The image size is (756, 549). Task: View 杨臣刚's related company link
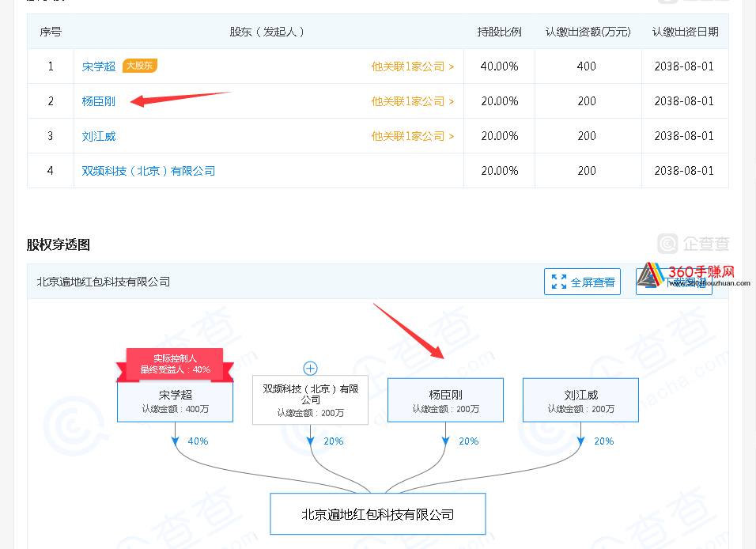pos(413,101)
